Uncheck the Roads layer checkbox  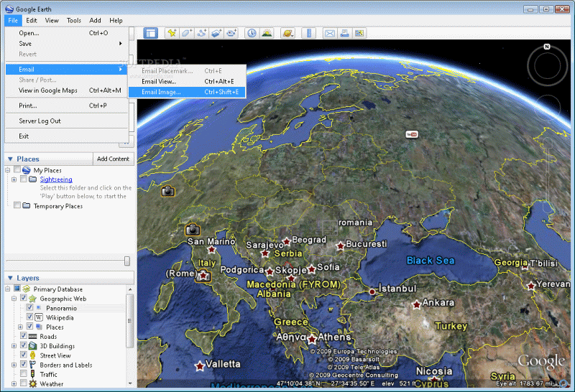[x=24, y=336]
